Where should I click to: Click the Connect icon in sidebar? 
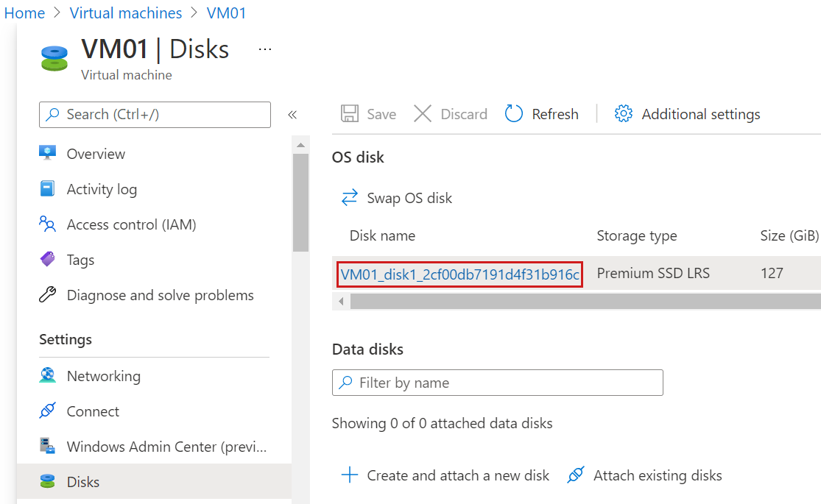(x=49, y=411)
